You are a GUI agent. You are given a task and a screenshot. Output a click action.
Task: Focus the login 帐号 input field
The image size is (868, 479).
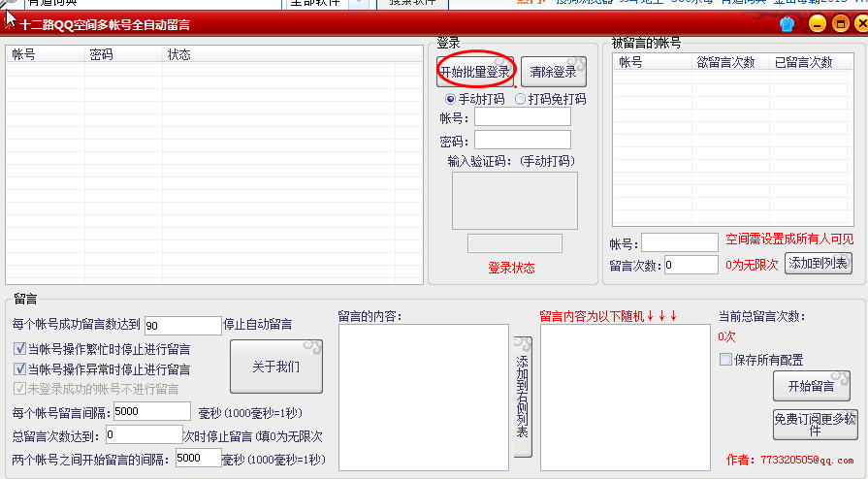click(522, 117)
